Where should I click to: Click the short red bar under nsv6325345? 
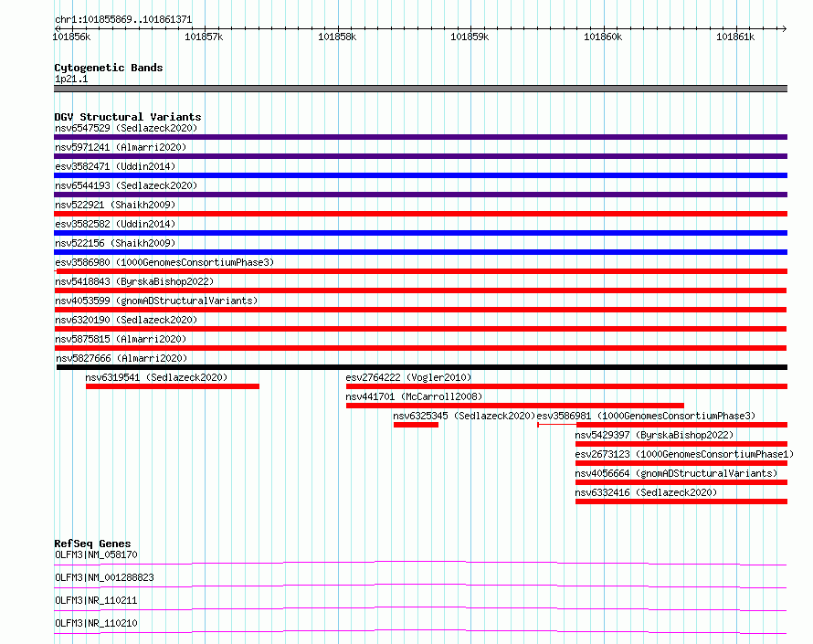click(416, 425)
